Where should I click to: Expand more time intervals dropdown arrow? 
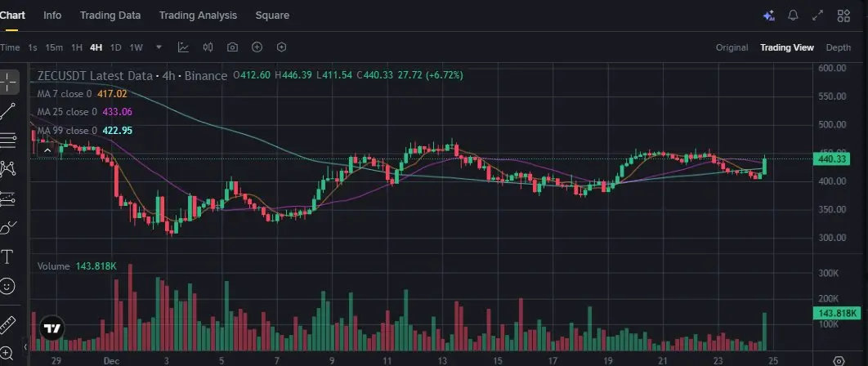point(159,47)
